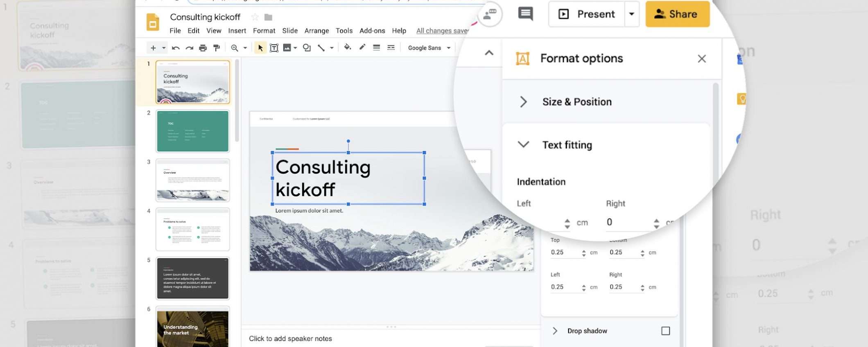The height and width of the screenshot is (347, 868).
Task: Expand the Drop shadow section
Action: [x=555, y=331]
